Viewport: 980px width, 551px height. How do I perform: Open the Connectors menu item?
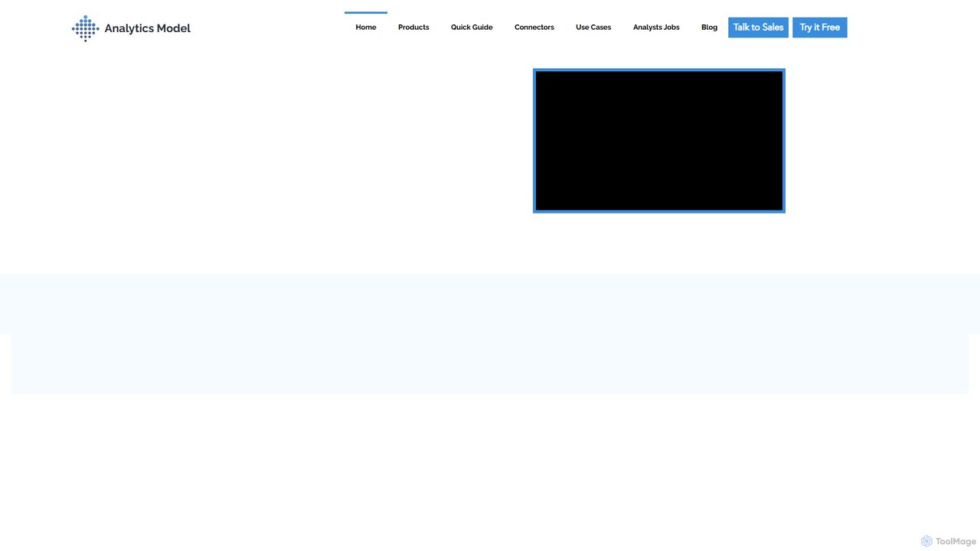pos(534,28)
